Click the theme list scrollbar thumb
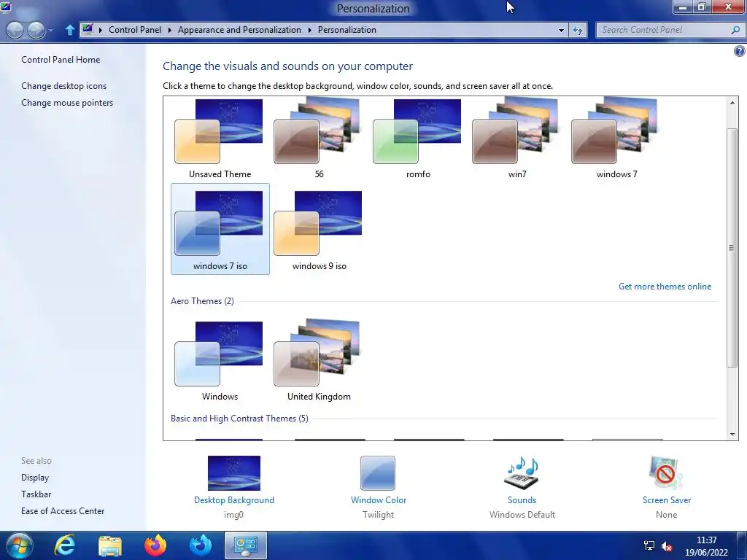Viewport: 747px width, 560px height. point(732,247)
